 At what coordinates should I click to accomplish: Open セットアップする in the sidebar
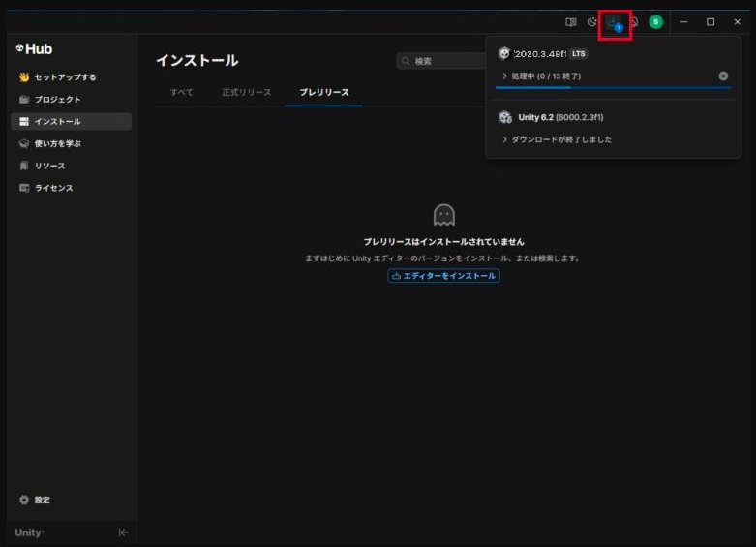[x=64, y=77]
